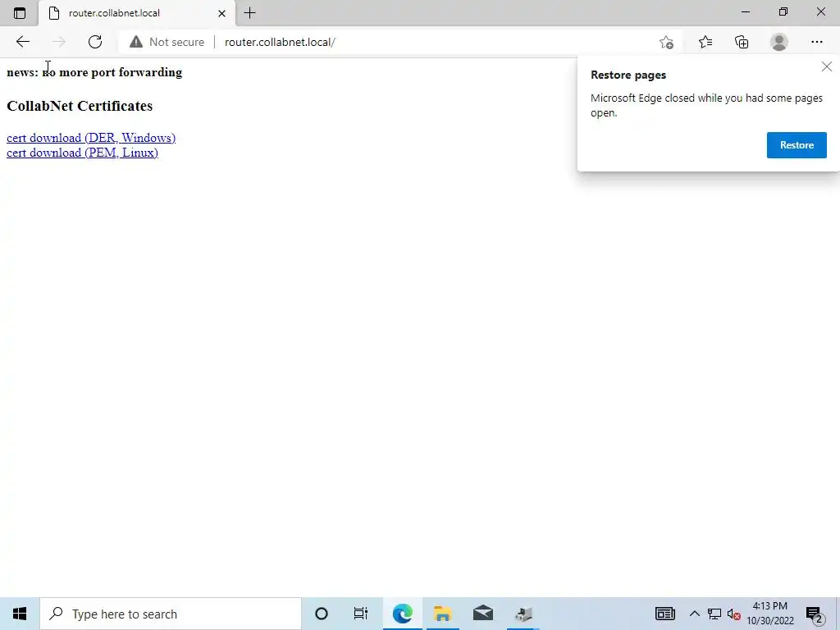Open the Action Center notifications
This screenshot has height=630, width=840.
[815, 614]
